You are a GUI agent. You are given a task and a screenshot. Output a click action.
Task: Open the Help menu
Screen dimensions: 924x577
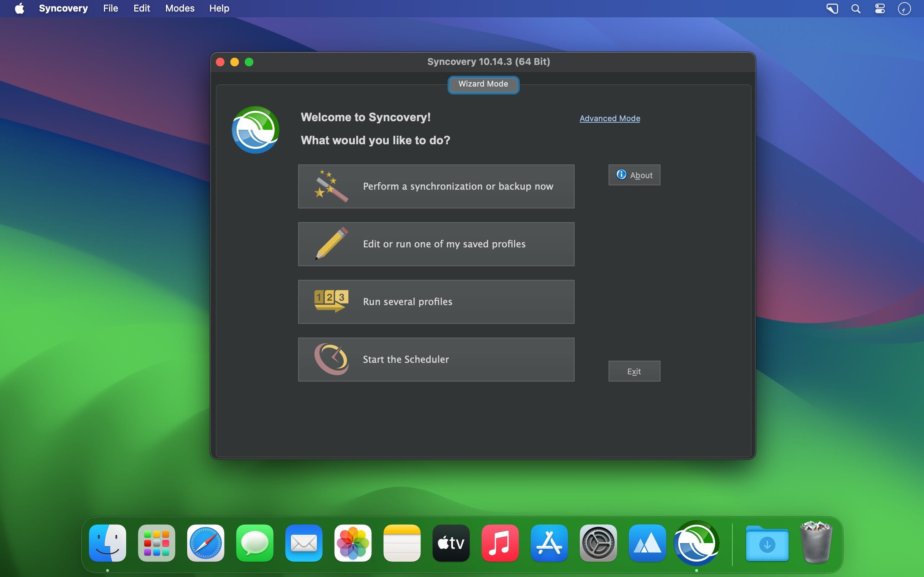click(x=219, y=8)
